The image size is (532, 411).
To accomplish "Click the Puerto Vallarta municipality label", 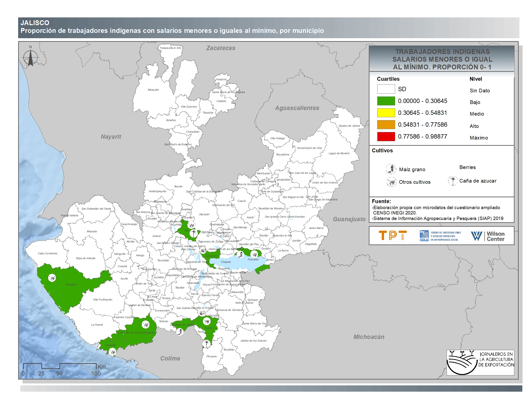I will (69, 215).
